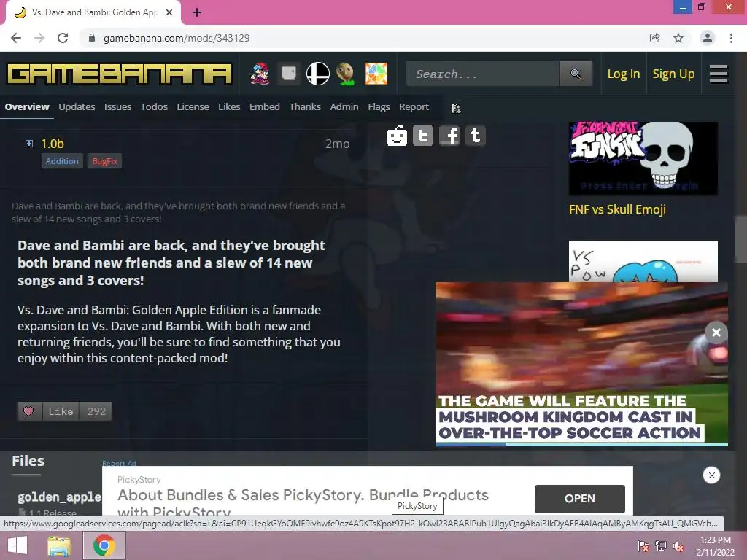Click the BugFix tag
The width and height of the screenshot is (747, 560).
(x=105, y=161)
